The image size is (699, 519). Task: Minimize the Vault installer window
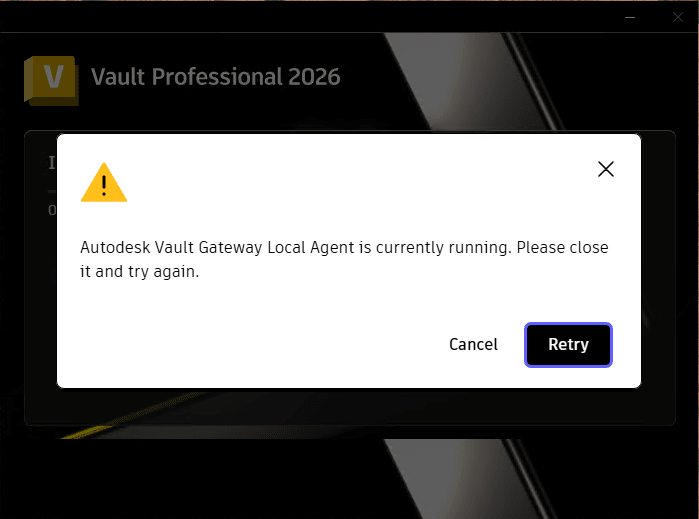(630, 17)
